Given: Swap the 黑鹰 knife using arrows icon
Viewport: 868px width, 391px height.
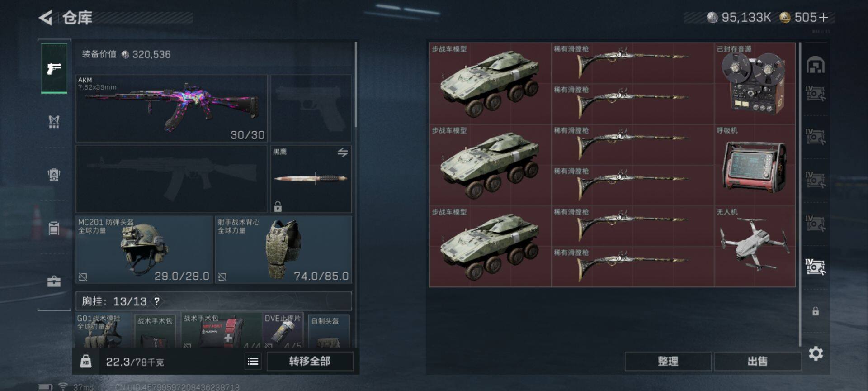Looking at the screenshot, I should click(x=343, y=153).
